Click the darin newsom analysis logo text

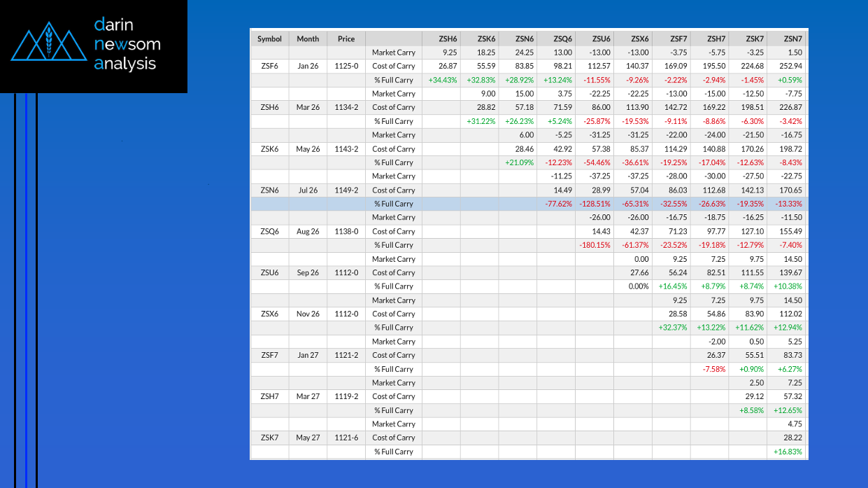127,44
